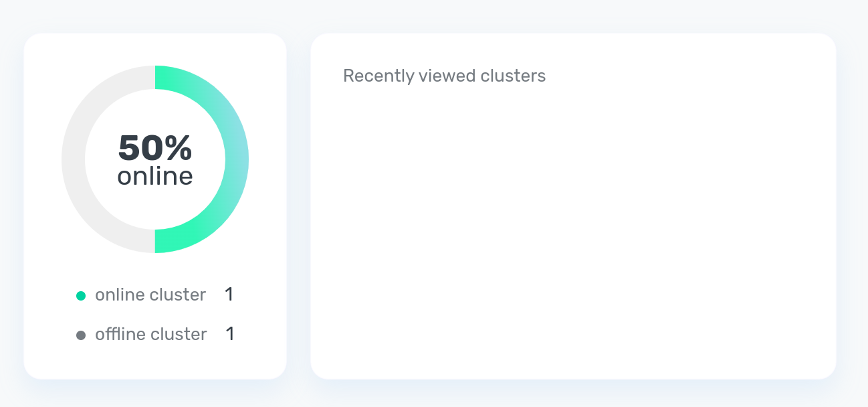The height and width of the screenshot is (407, 868).
Task: Select the online cluster legend label
Action: tap(150, 295)
